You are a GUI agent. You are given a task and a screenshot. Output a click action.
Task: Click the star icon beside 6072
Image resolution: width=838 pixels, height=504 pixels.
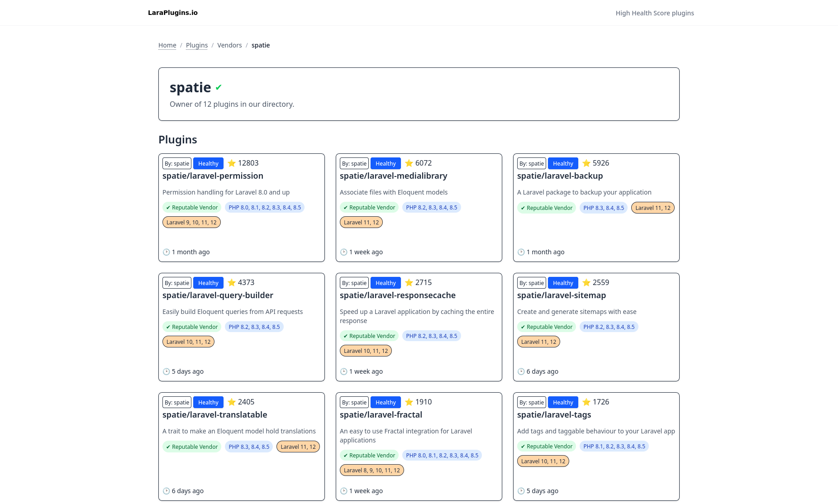pyautogui.click(x=409, y=163)
